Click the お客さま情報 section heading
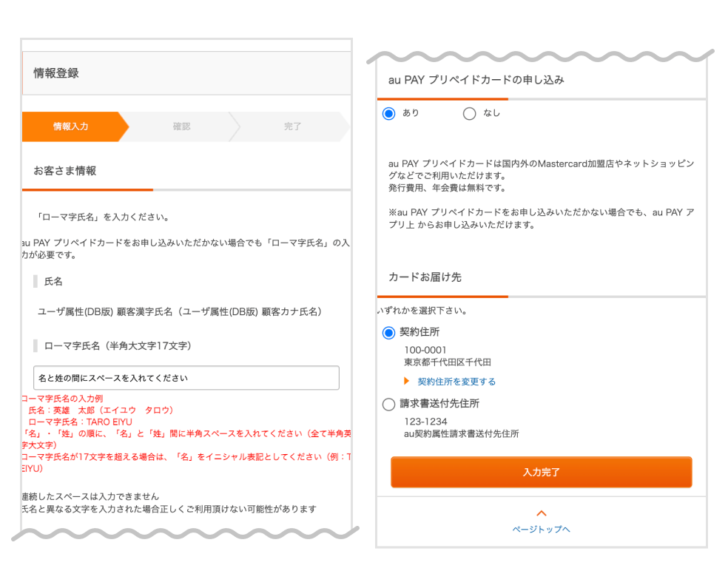 point(65,171)
